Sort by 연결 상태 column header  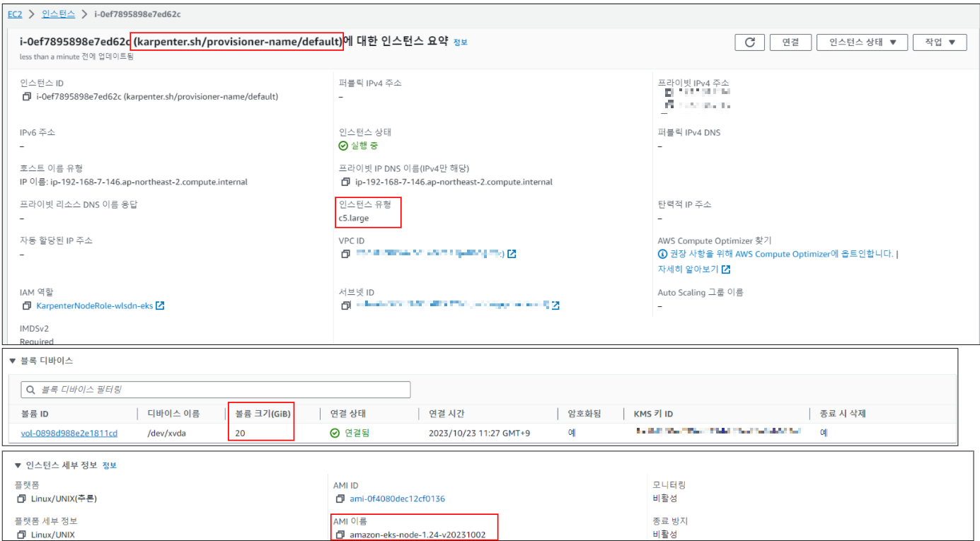click(x=348, y=414)
